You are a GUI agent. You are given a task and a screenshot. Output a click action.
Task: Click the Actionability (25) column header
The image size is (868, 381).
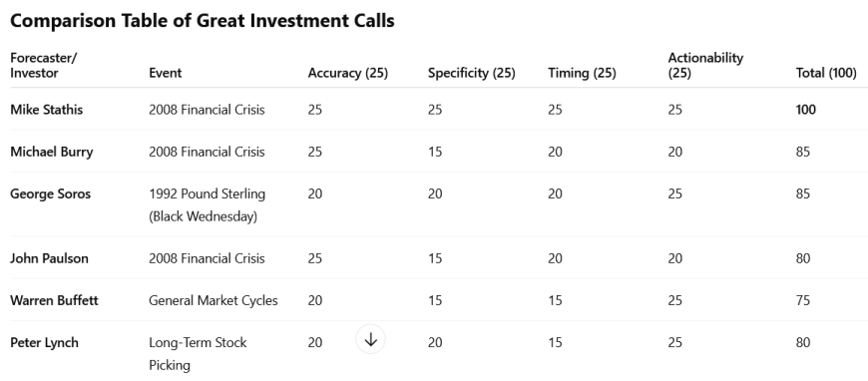coord(705,66)
